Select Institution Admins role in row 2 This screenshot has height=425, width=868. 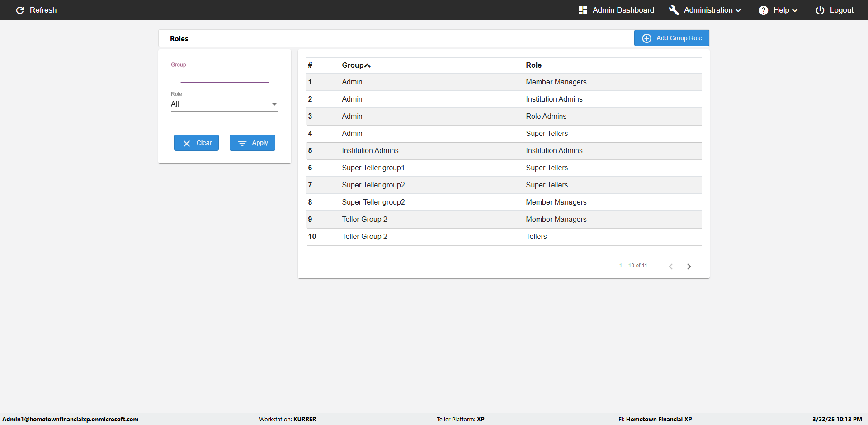(554, 99)
